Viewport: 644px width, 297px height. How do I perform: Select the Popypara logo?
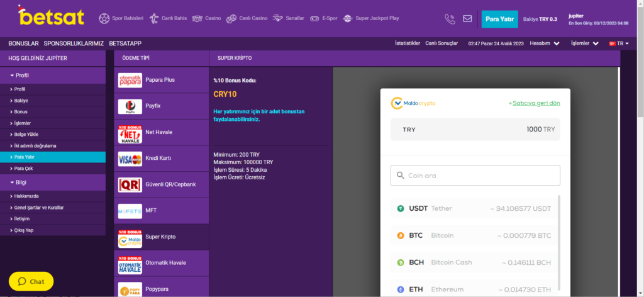click(x=130, y=289)
